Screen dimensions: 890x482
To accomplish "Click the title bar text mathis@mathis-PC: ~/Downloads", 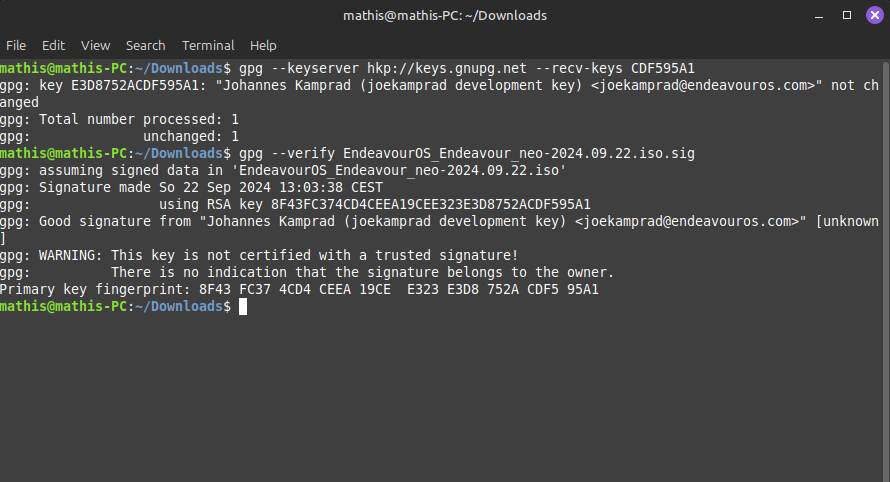I will click(445, 15).
